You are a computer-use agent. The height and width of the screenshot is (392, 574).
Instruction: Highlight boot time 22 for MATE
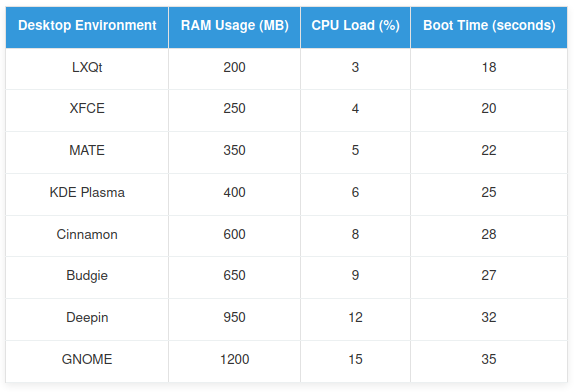click(x=489, y=150)
